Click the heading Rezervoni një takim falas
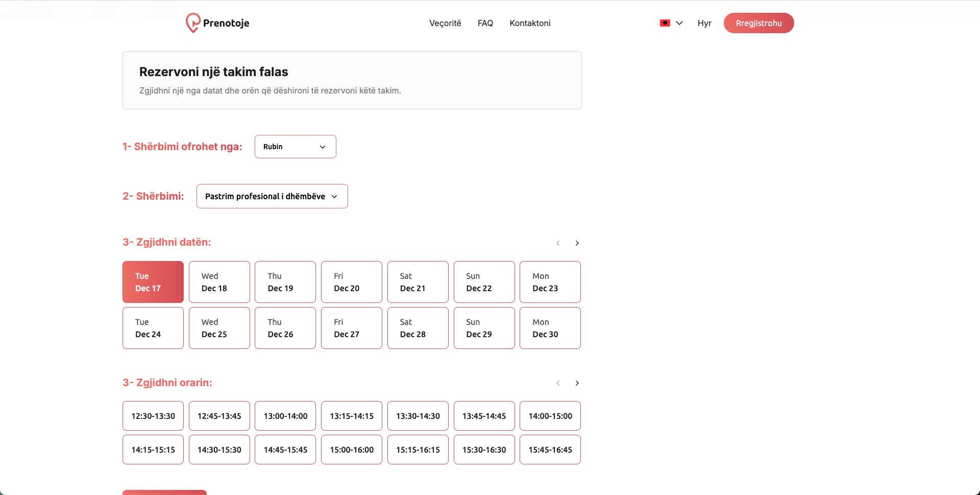This screenshot has height=495, width=980. [x=214, y=72]
